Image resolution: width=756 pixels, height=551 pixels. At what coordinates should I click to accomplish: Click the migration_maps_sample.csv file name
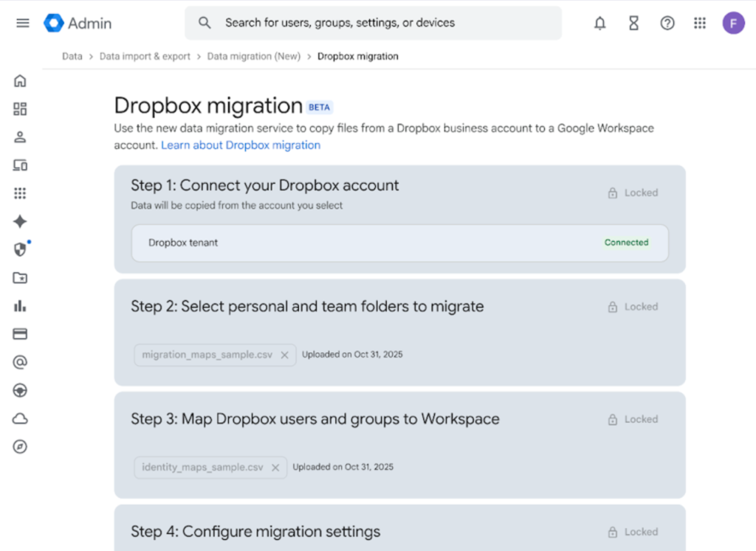pyautogui.click(x=207, y=355)
